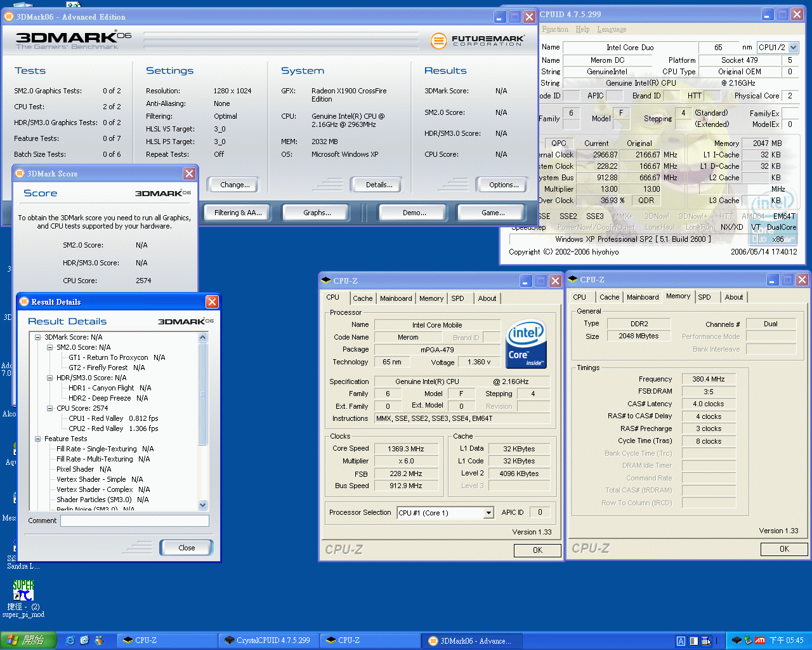This screenshot has height=650, width=812.
Task: Switch to CPU tab in CPU-Z Memory window
Action: click(580, 297)
